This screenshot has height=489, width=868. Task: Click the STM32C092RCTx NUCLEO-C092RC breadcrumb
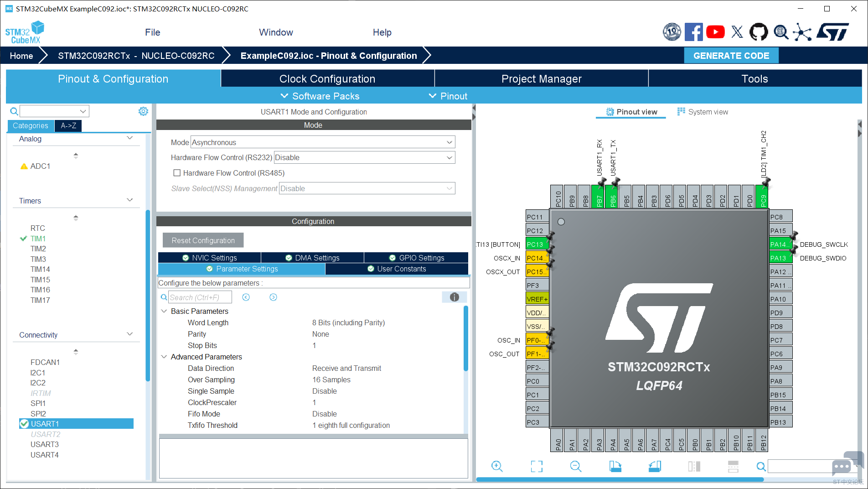[x=136, y=56]
